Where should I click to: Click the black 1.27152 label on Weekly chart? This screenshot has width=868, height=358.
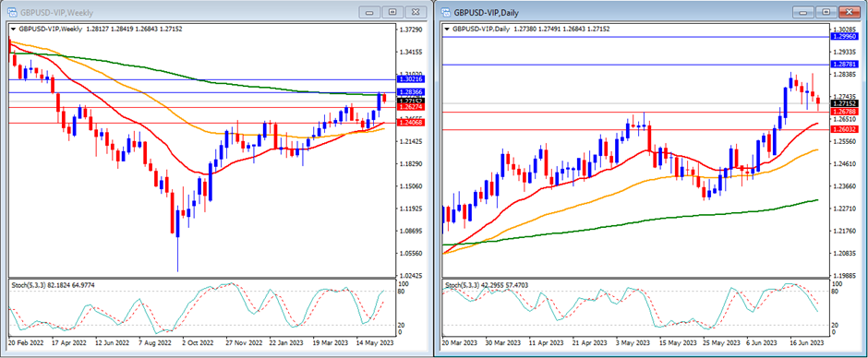[x=410, y=101]
